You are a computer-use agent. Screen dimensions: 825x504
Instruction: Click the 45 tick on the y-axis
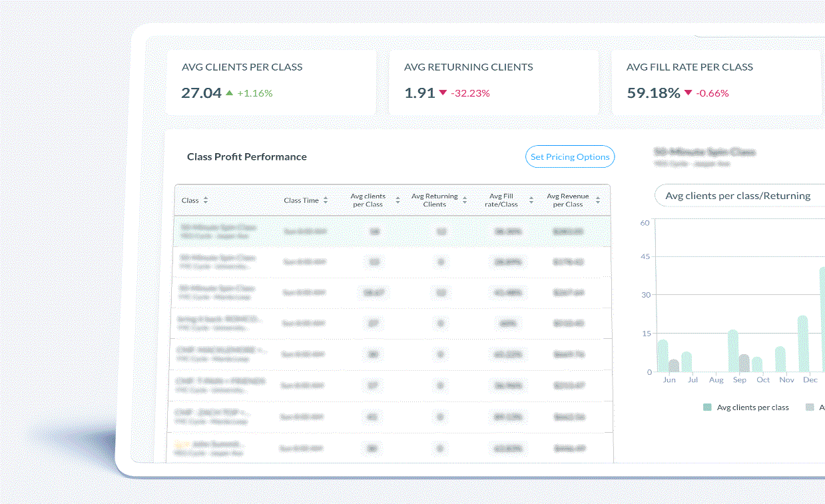pos(645,257)
